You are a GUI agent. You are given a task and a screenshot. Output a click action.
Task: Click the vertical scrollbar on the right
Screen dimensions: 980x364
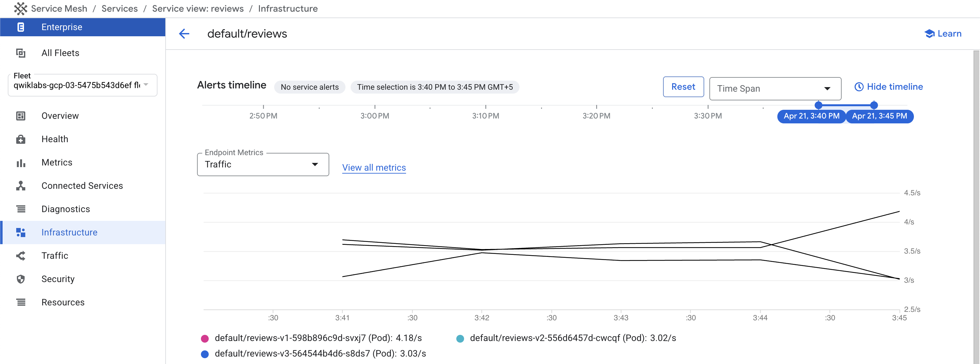click(976, 207)
